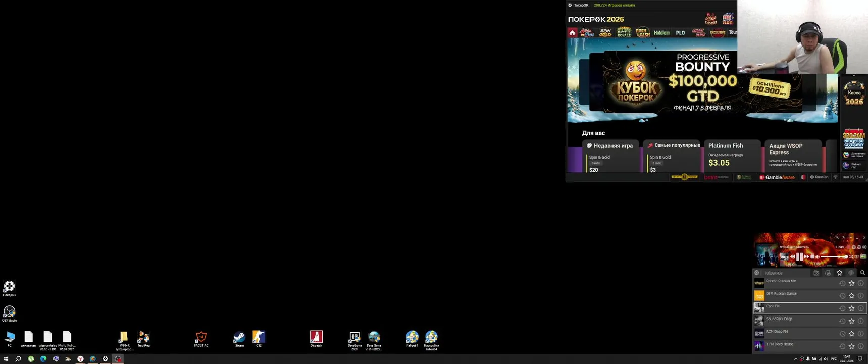Open the Rush & Cash tab

pos(642,32)
